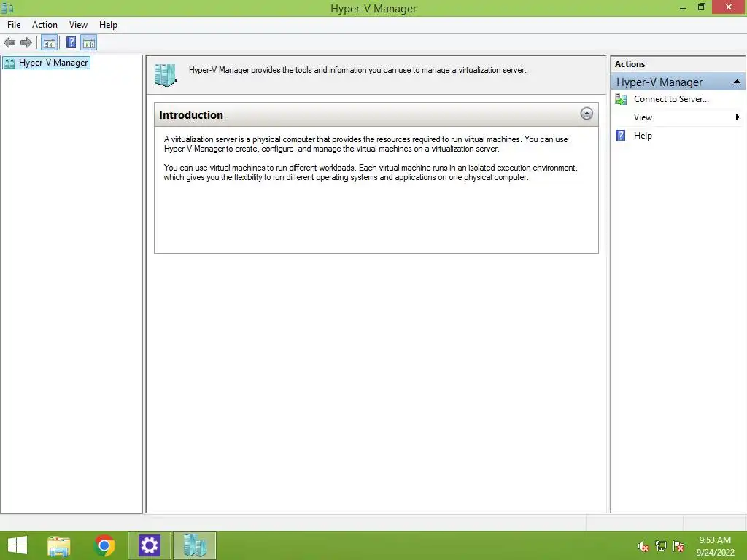This screenshot has height=560, width=747.
Task: Open the View menu in menu bar
Action: point(78,25)
